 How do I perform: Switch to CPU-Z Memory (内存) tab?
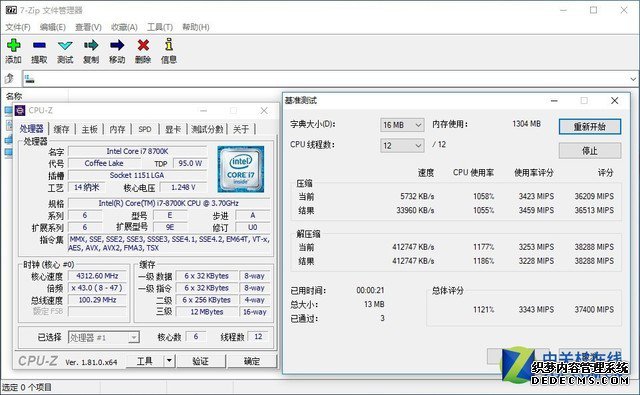tap(118, 129)
